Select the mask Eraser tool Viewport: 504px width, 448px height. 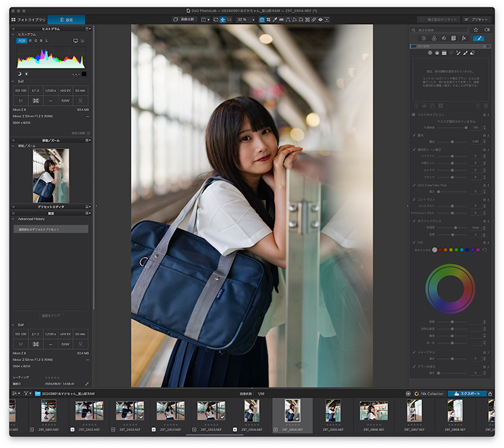(x=472, y=53)
